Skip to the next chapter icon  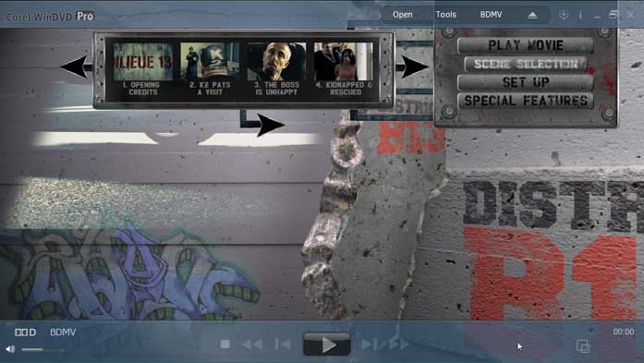pyautogui.click(x=370, y=345)
